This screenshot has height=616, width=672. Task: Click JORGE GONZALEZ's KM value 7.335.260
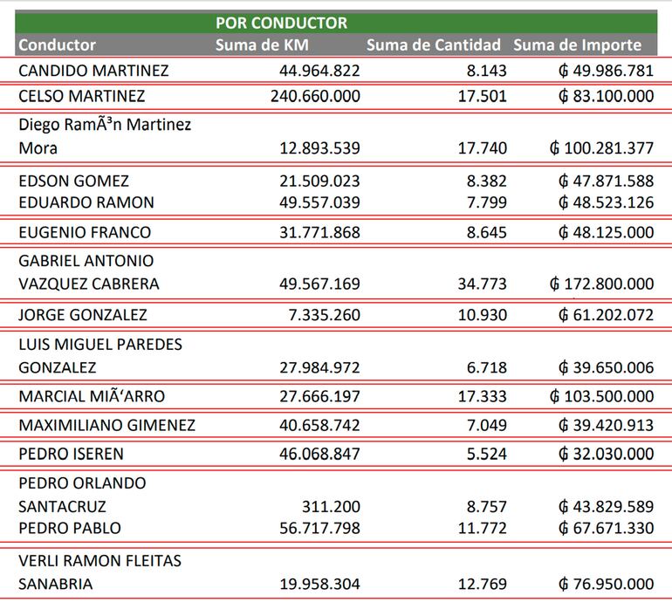coord(323,315)
